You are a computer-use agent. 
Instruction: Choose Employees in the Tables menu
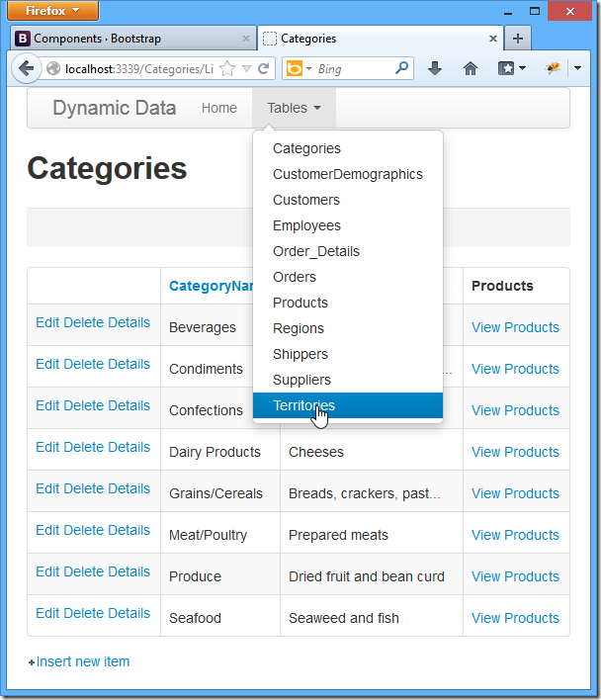tap(306, 225)
